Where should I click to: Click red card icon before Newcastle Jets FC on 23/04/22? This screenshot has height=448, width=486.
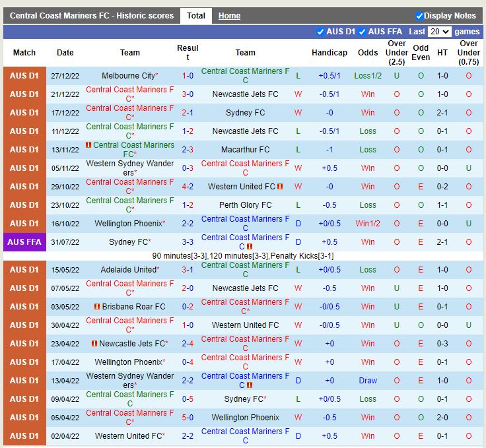[x=94, y=344]
